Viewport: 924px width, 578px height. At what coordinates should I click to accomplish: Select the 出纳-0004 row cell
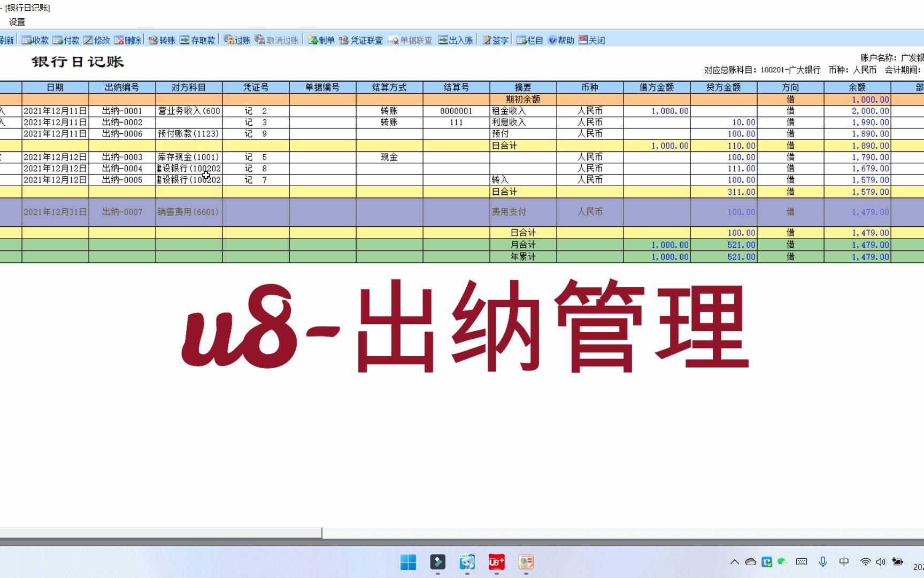pos(122,169)
